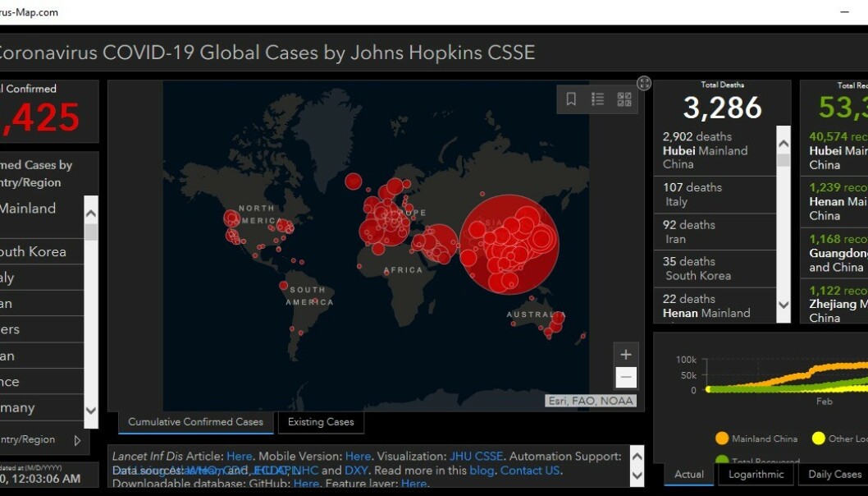
Task: Open the DXY data source link
Action: pyautogui.click(x=356, y=471)
